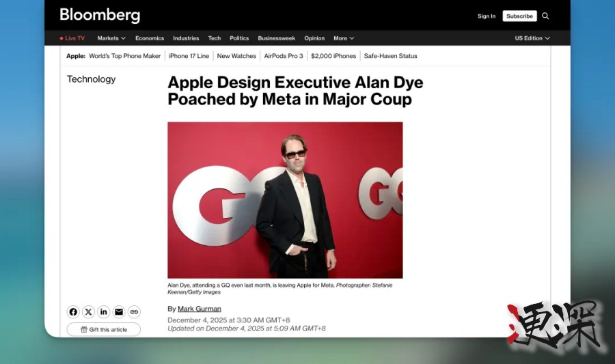Click Gift this article button
This screenshot has height=364, width=615.
[x=104, y=329]
